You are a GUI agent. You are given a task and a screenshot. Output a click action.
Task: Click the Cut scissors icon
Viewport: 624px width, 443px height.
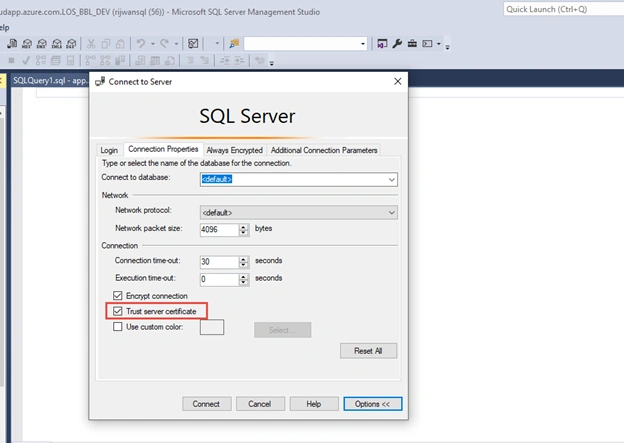pyautogui.click(x=91, y=43)
